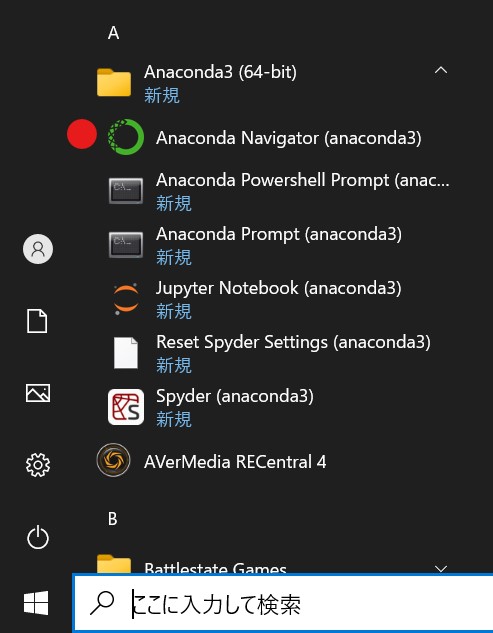The height and width of the screenshot is (633, 493).
Task: Open the user account icon
Action: [38, 249]
